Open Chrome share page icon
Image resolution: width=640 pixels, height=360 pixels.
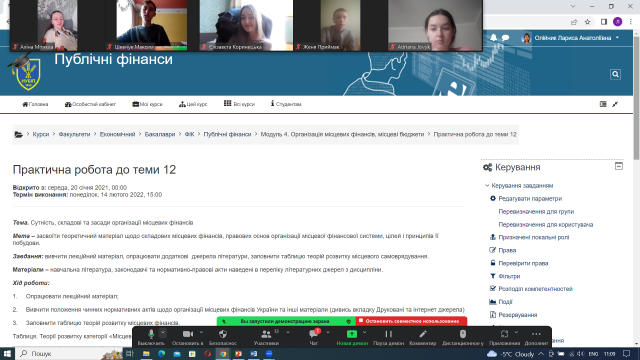pos(574,22)
